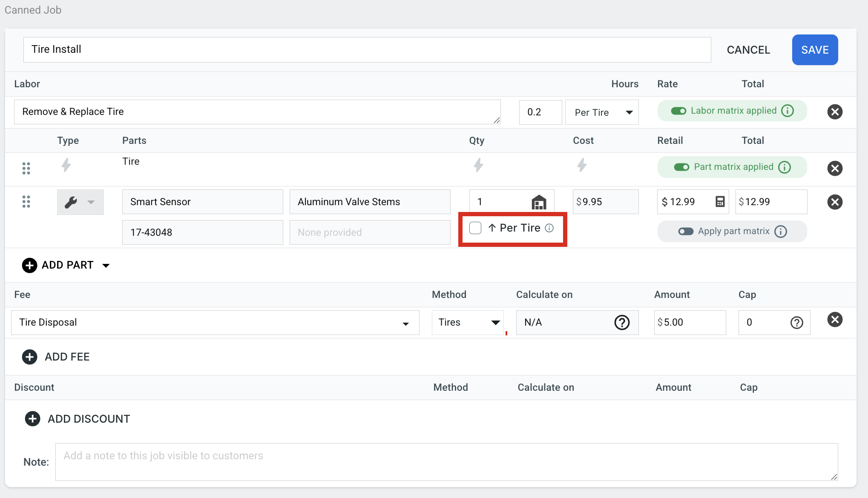Screen dimensions: 868x498
Task: Turn off the Labor matrix applied toggle
Action: [x=678, y=111]
